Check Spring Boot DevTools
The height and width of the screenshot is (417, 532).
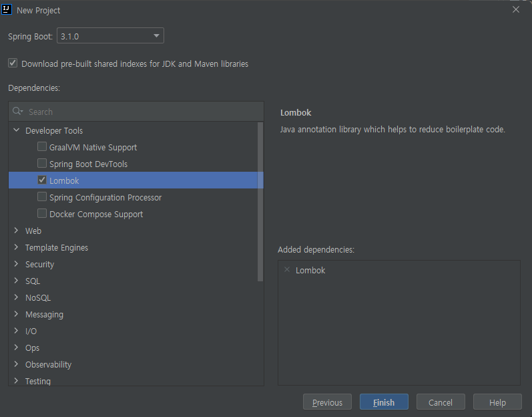pos(42,164)
